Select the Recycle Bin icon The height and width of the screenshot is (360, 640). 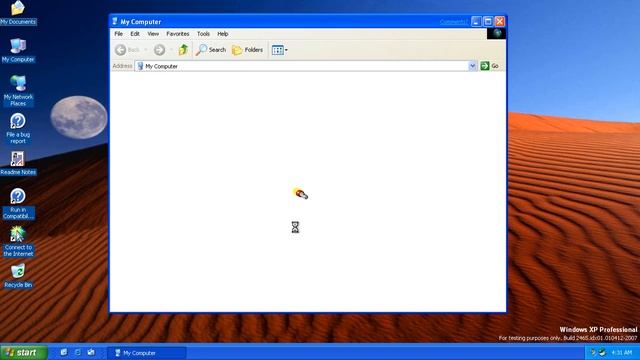(x=18, y=276)
